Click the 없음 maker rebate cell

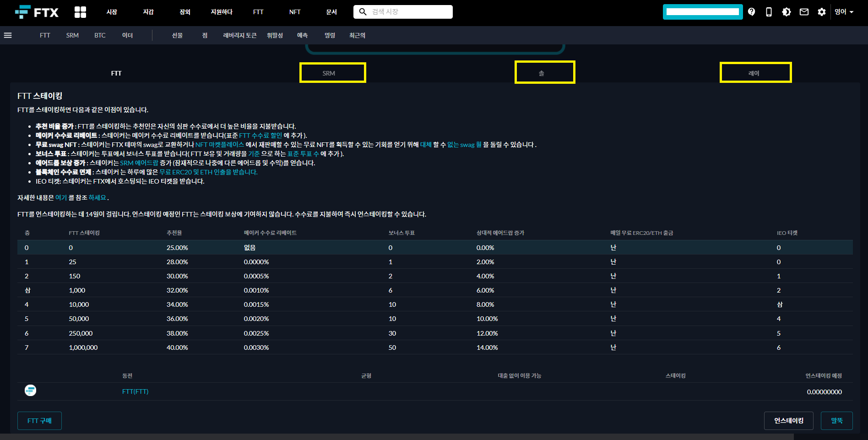pyautogui.click(x=250, y=248)
